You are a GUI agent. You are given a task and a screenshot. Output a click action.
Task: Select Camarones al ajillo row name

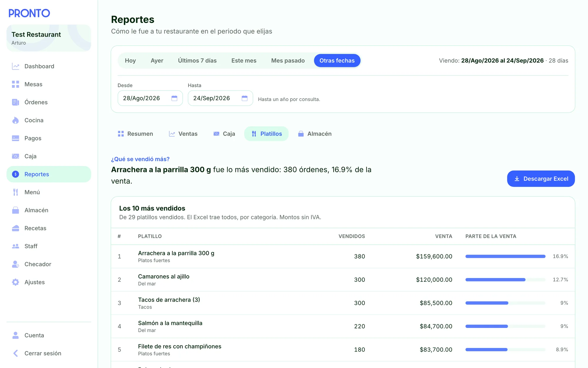click(164, 276)
